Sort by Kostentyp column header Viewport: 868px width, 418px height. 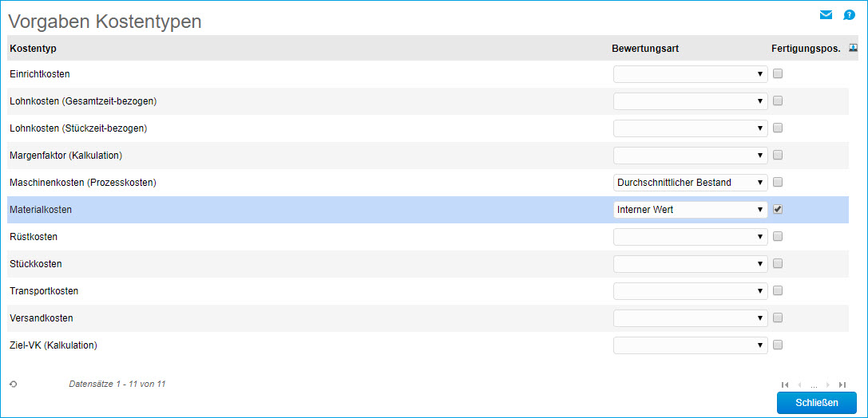coord(33,49)
